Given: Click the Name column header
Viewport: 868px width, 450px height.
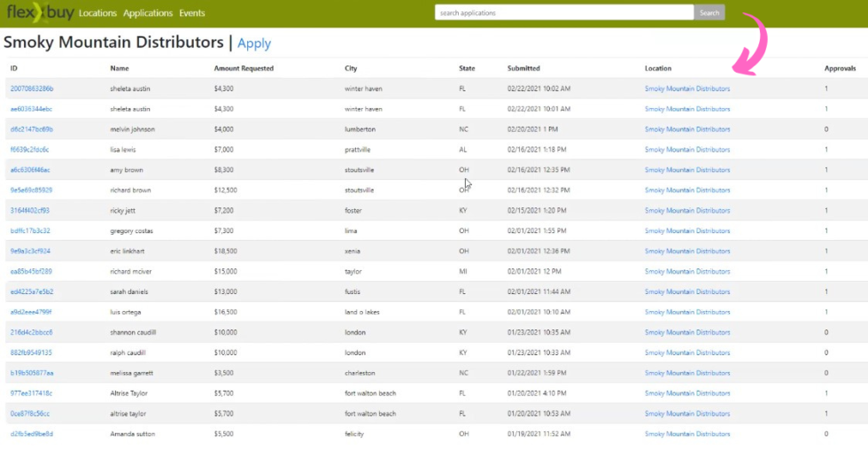Looking at the screenshot, I should point(120,68).
